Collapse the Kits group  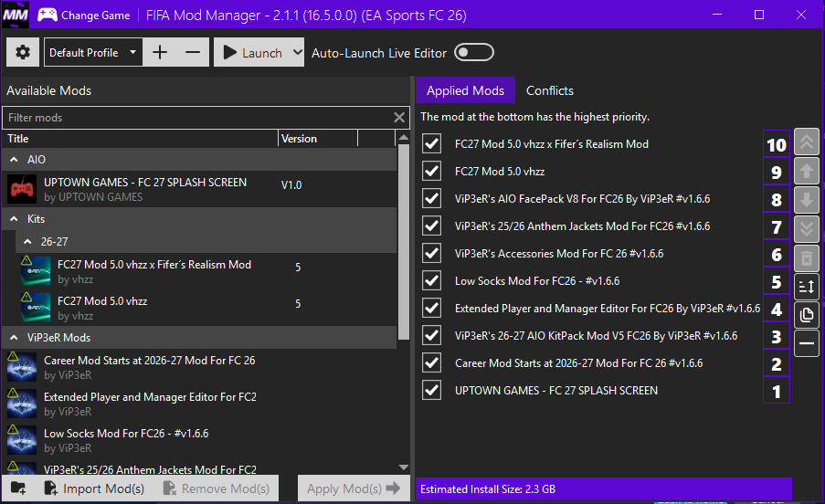coord(15,218)
